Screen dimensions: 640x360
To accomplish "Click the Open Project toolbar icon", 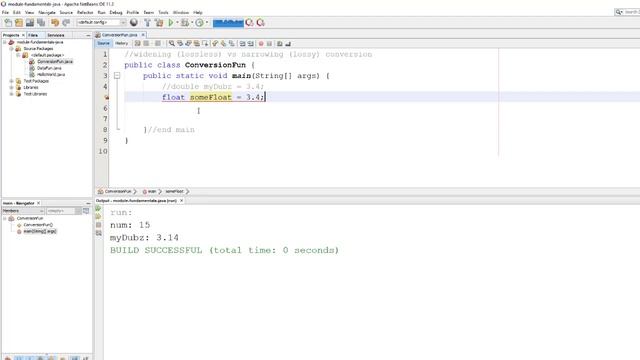I will coord(30,23).
